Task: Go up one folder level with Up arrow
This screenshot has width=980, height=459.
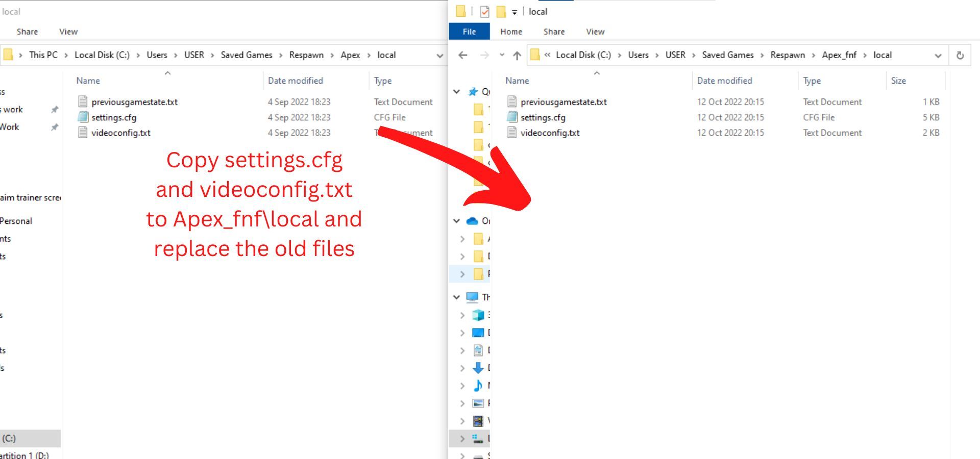Action: (517, 55)
